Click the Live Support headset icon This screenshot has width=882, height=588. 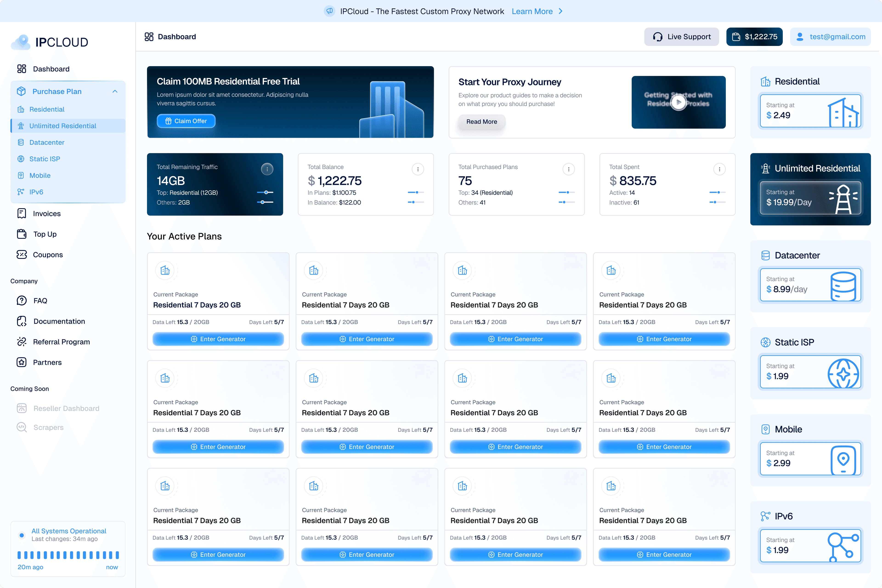coord(658,36)
